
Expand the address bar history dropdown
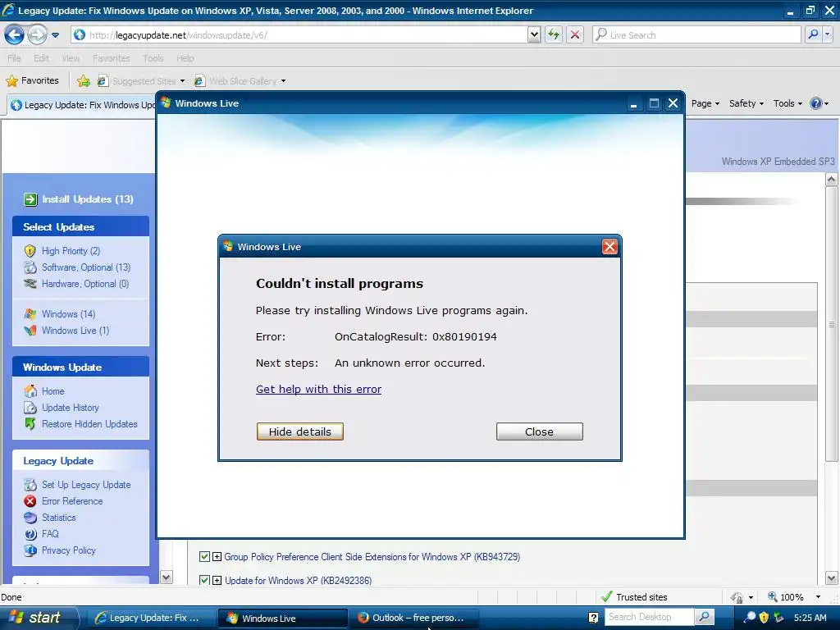point(534,34)
